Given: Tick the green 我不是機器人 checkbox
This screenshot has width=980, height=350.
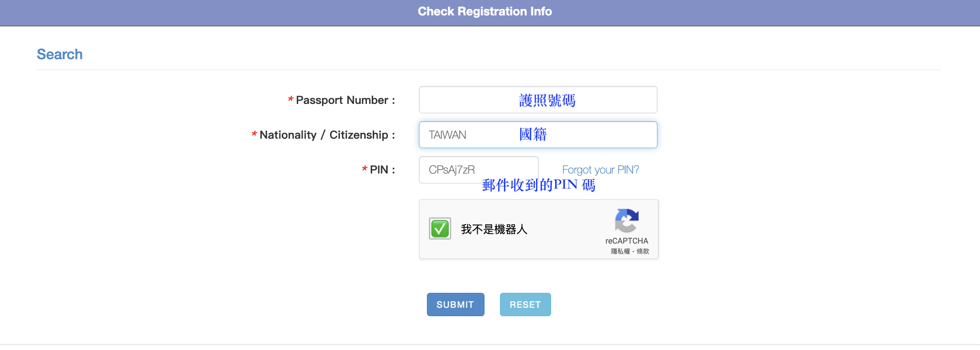Looking at the screenshot, I should click(x=440, y=229).
